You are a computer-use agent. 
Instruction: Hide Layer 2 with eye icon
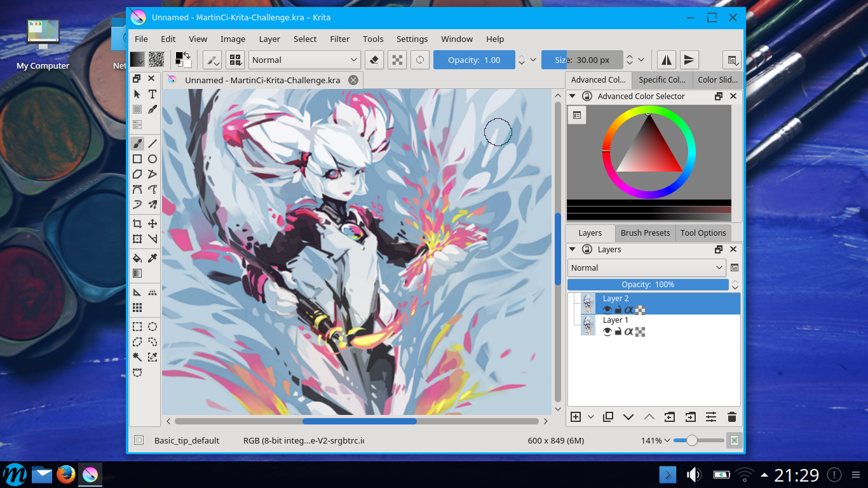point(607,310)
